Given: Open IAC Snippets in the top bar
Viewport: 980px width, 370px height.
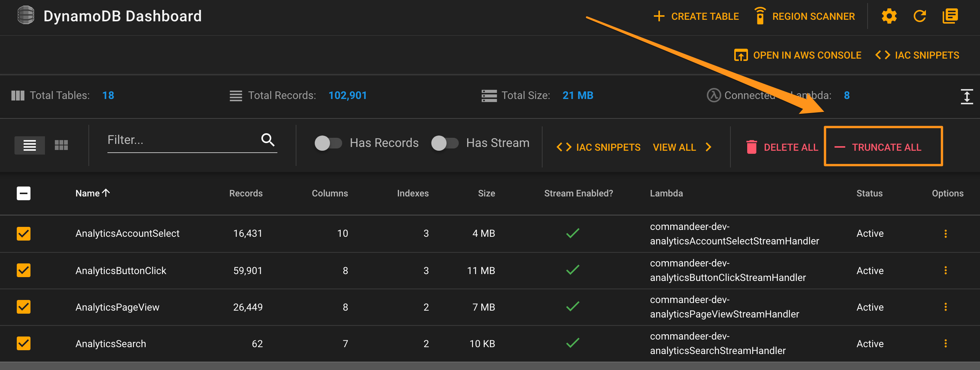Looking at the screenshot, I should click(x=917, y=55).
